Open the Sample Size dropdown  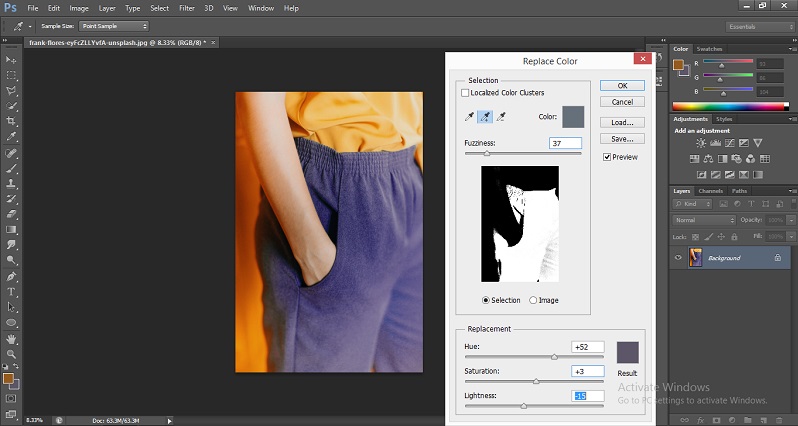pyautogui.click(x=113, y=26)
